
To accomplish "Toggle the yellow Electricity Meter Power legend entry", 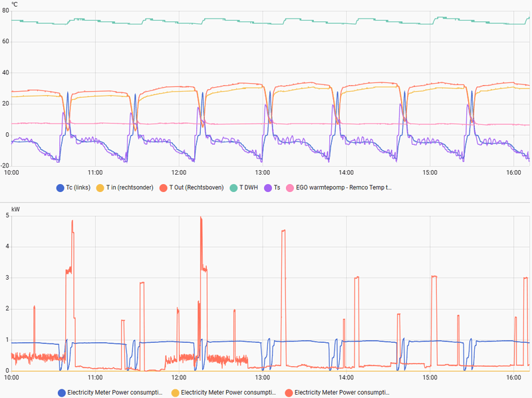I will pyautogui.click(x=224, y=393).
